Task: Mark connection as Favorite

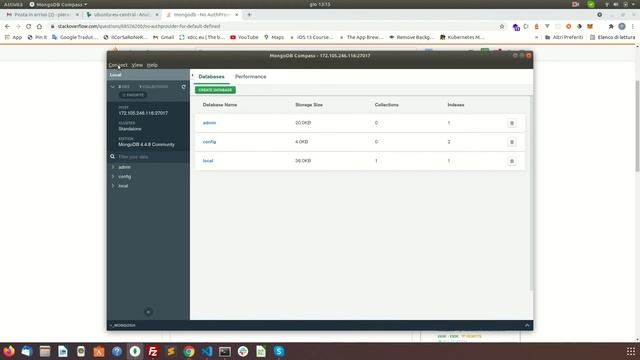Action: [133, 95]
